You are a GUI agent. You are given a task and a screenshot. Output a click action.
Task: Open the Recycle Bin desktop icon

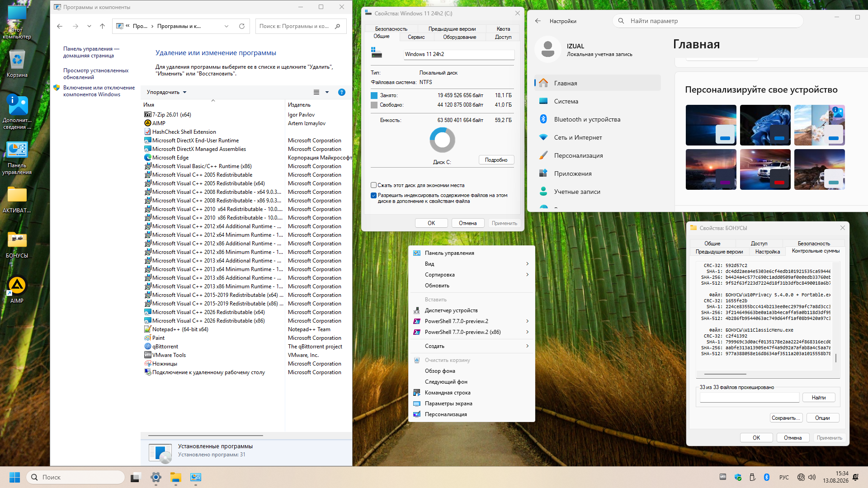point(17,64)
